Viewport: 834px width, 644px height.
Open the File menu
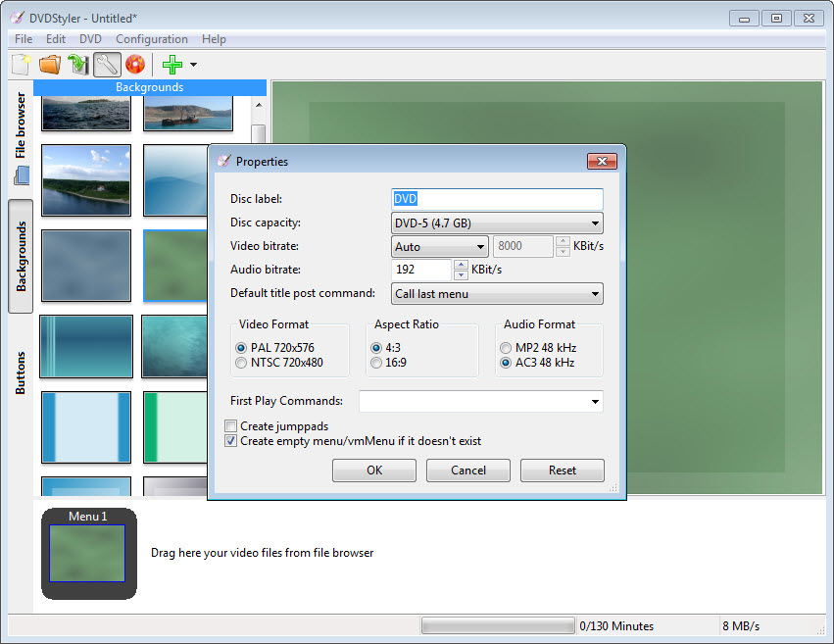click(24, 39)
